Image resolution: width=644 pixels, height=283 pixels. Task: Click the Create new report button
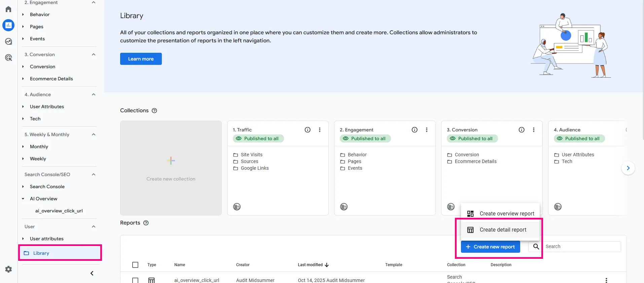[x=491, y=247]
